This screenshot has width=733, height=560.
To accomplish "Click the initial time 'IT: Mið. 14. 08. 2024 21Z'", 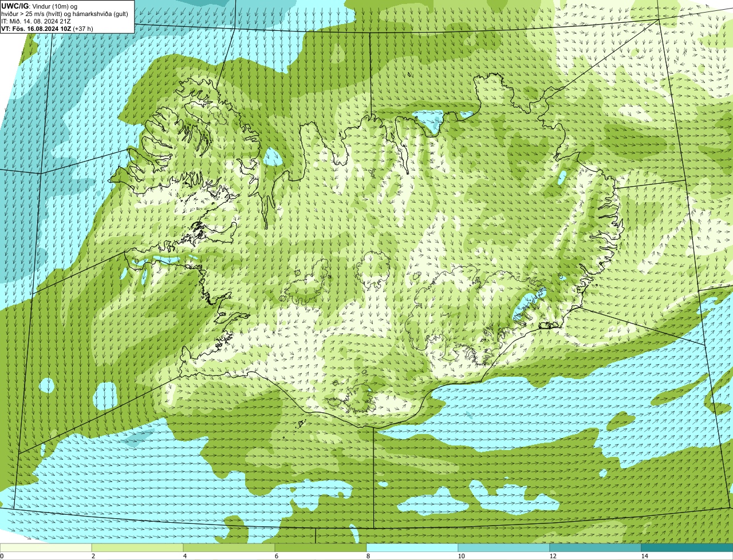I will pos(36,21).
